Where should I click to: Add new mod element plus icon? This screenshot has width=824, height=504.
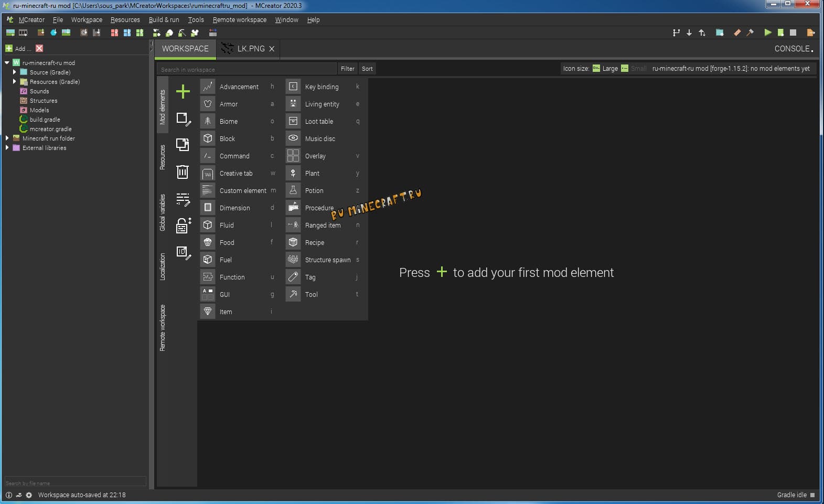click(x=183, y=92)
